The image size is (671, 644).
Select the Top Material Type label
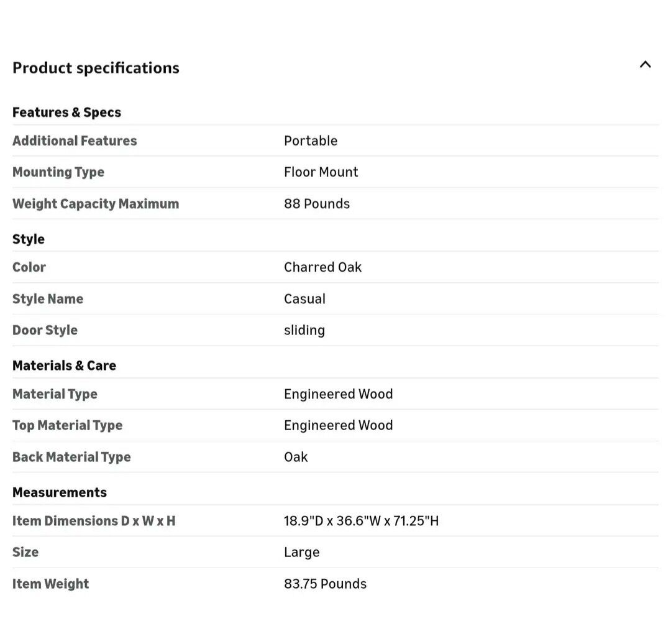67,425
